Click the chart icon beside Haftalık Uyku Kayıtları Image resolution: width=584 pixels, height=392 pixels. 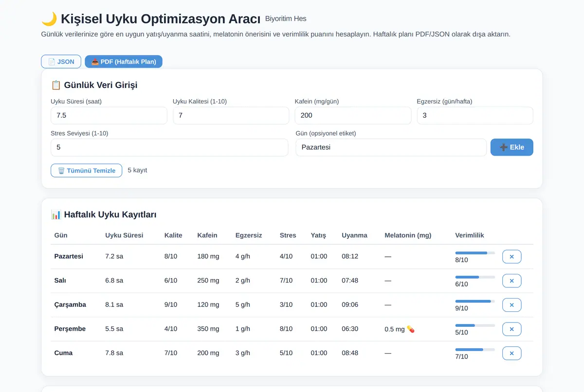coord(56,214)
